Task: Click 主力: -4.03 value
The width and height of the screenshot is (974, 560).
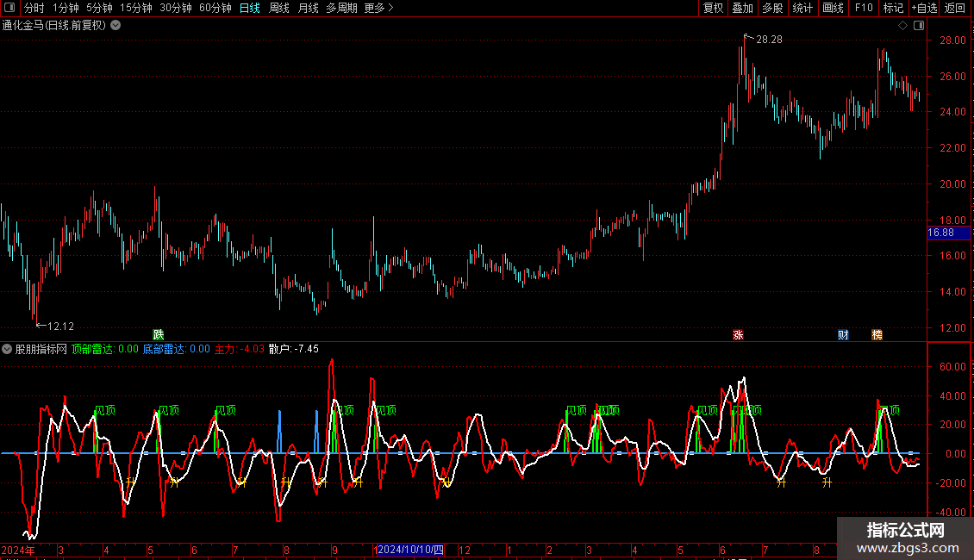Action: pyautogui.click(x=239, y=349)
